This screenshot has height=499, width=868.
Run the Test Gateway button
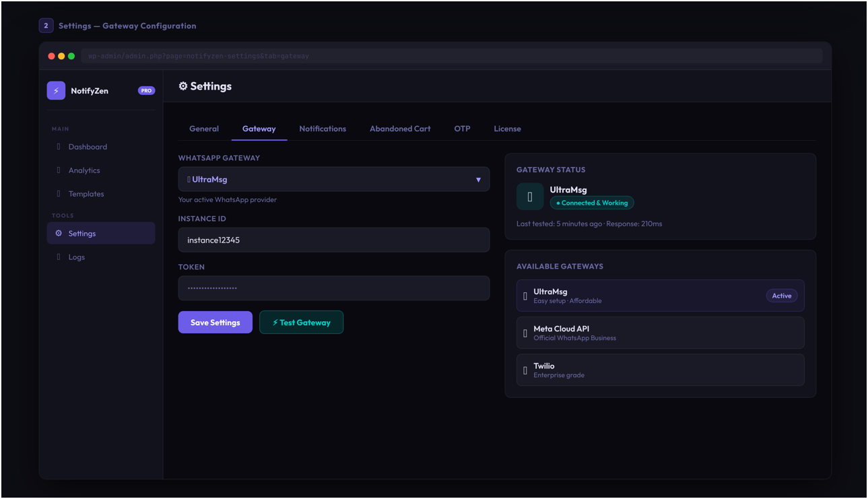click(301, 323)
